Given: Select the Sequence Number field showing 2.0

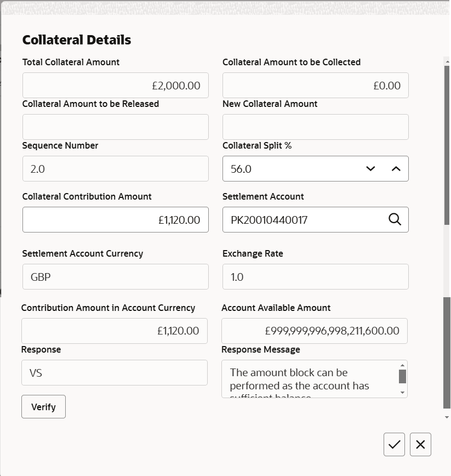Looking at the screenshot, I should 115,168.
